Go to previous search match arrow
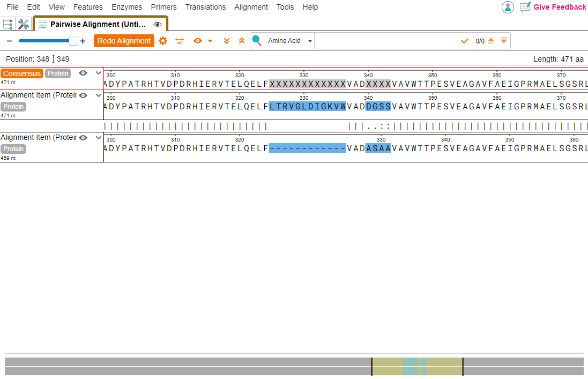Viewport: 588px width, 379px height. (491, 41)
